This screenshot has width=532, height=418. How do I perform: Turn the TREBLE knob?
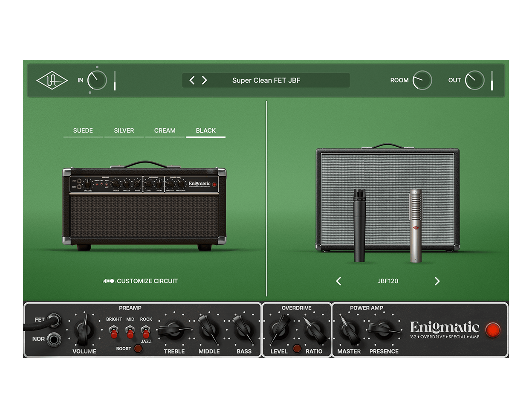(174, 330)
